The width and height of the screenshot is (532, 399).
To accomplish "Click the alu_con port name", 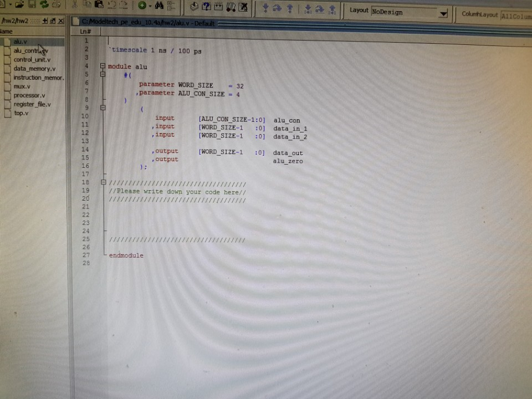I will (287, 120).
